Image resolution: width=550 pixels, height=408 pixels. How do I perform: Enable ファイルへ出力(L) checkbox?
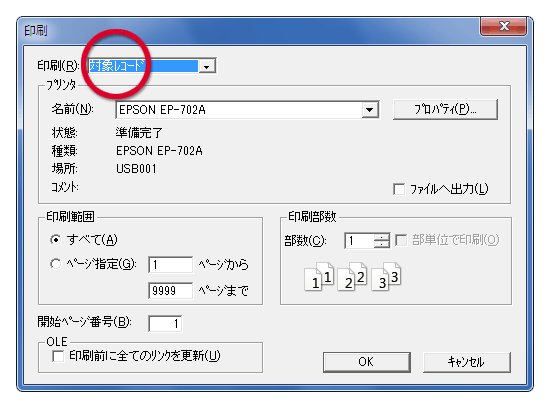click(x=399, y=189)
